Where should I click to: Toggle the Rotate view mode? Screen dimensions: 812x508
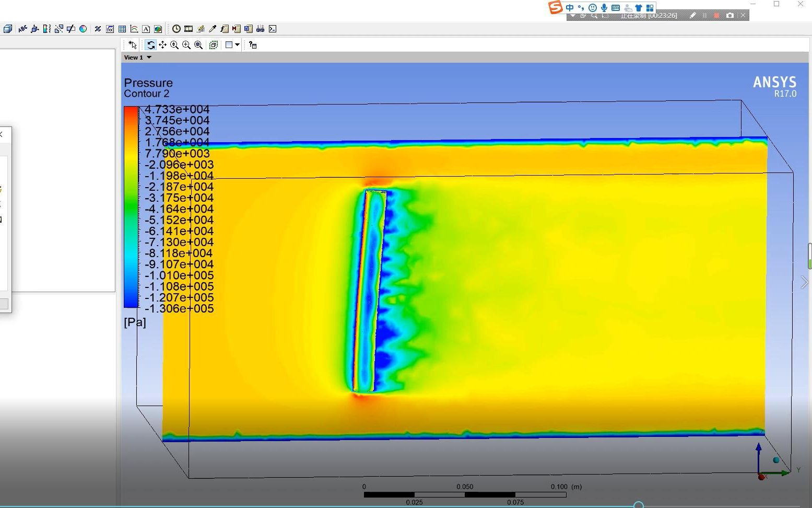[151, 45]
